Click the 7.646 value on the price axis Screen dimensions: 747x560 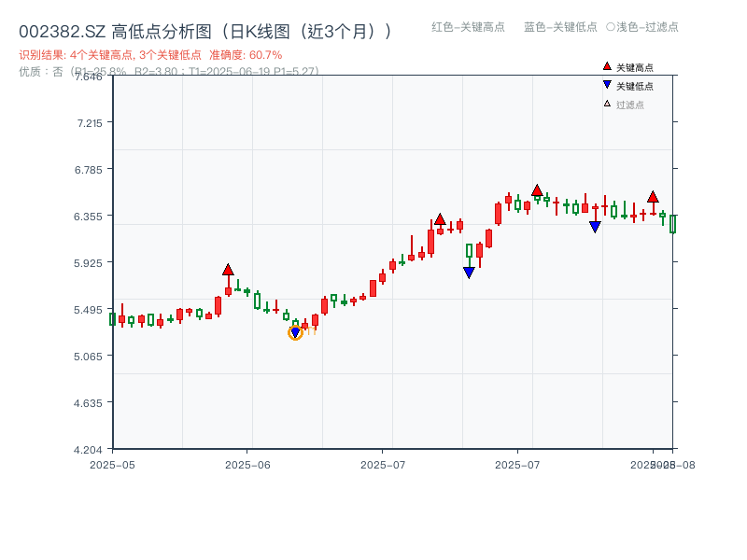(88, 78)
